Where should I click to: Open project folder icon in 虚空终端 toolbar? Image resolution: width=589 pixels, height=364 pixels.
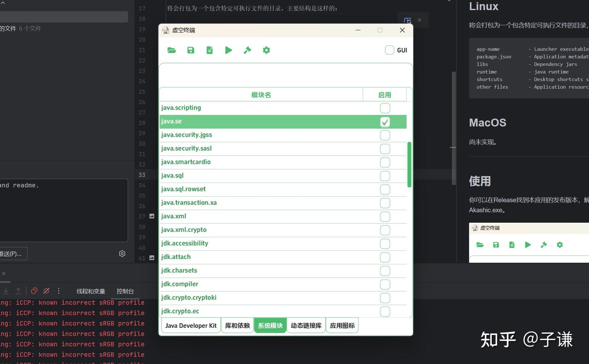[x=172, y=50]
